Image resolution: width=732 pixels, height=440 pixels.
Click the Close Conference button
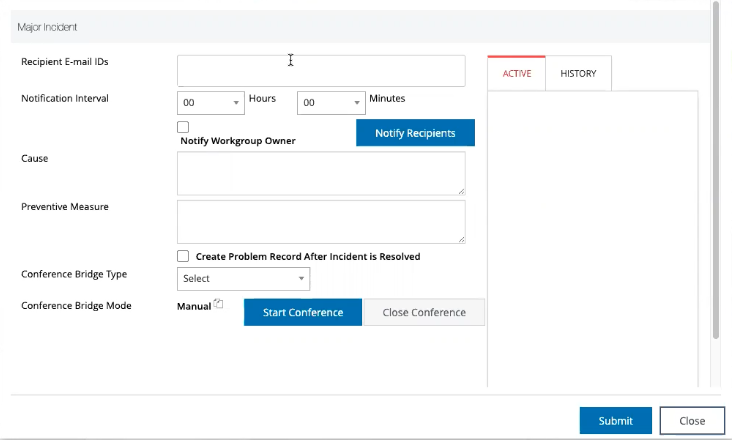point(424,312)
